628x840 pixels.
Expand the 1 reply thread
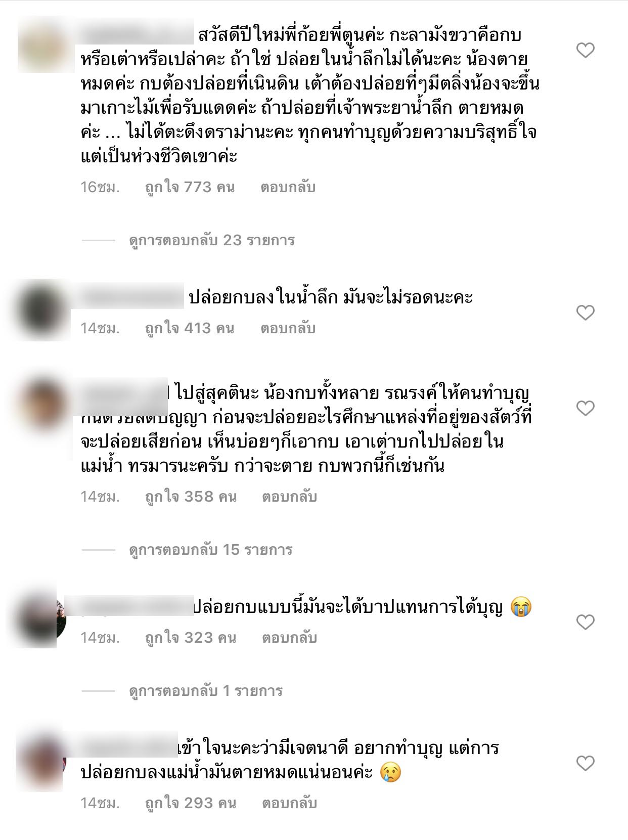[x=206, y=691]
